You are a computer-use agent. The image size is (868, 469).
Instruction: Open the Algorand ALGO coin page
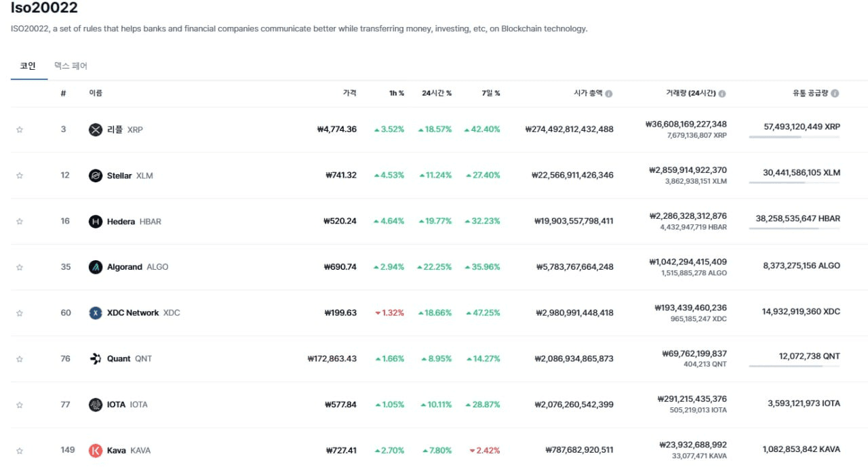click(x=138, y=267)
